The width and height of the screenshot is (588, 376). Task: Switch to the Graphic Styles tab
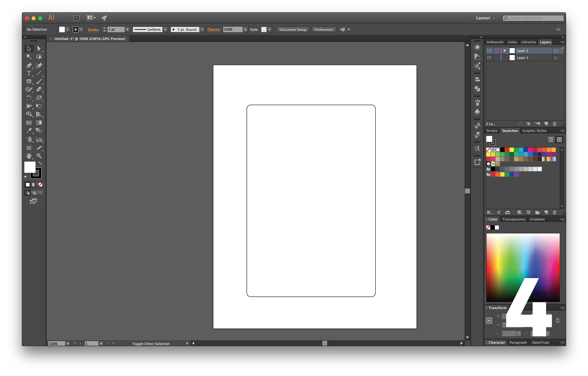click(x=534, y=131)
